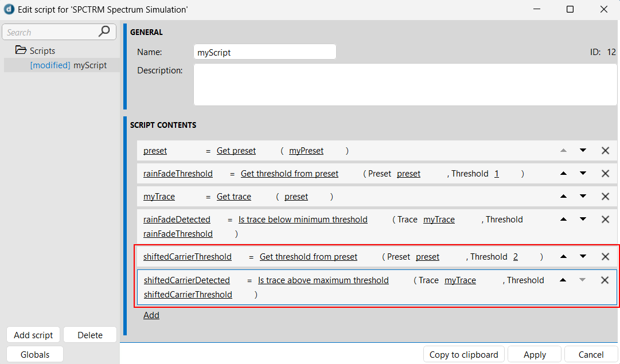Move the shiftedCarrierThreshold step up
The image size is (620, 364).
pyautogui.click(x=563, y=256)
